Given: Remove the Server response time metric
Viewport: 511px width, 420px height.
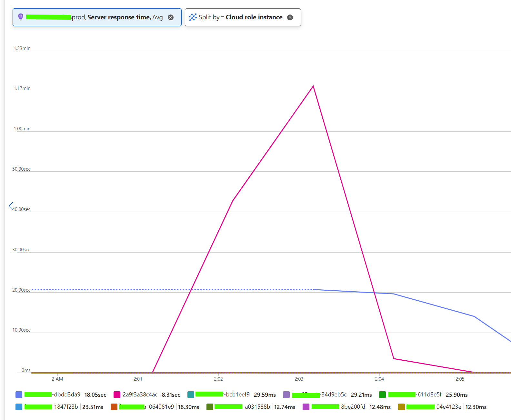Looking at the screenshot, I should [x=171, y=17].
